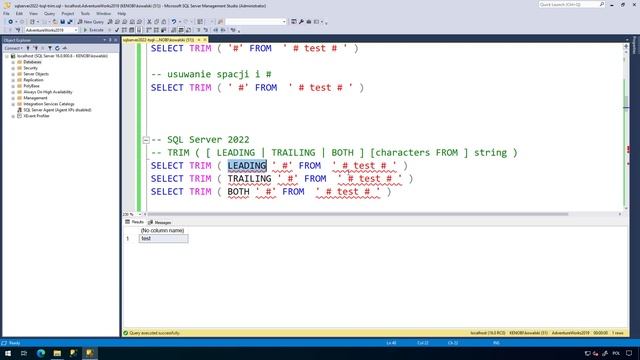Click the Filter funnel icon in Object Explorer
Screen dimensions: 640x360
[x=50, y=48]
